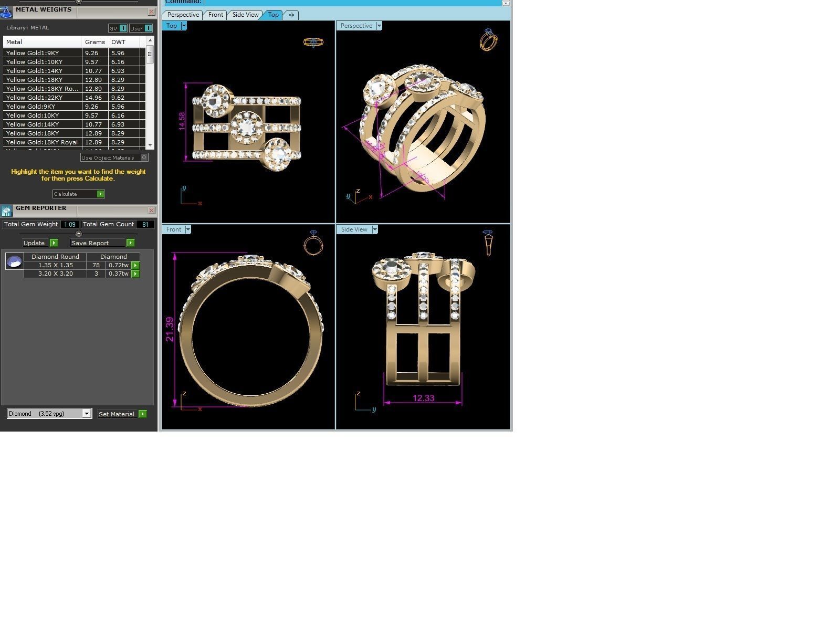The height and width of the screenshot is (630, 840).
Task: Click the metal list scroll down arrow
Action: tap(150, 145)
